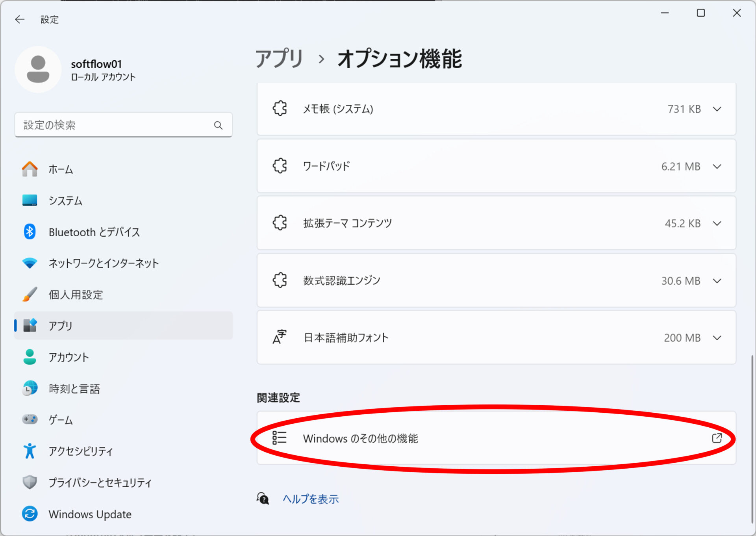Image resolution: width=756 pixels, height=536 pixels.
Task: Open プライバシーとセキュリティ settings
Action: [x=123, y=482]
